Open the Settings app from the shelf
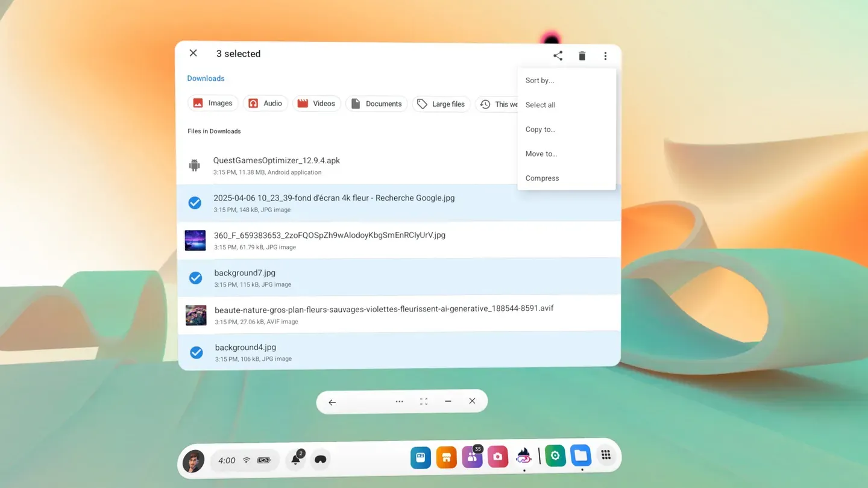The width and height of the screenshot is (868, 488). click(x=555, y=456)
